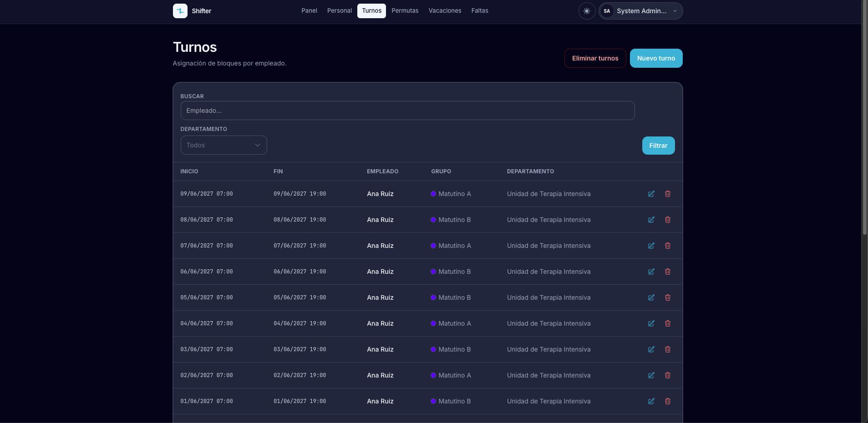Delete the 03/06/2027 shift entry

tap(668, 349)
